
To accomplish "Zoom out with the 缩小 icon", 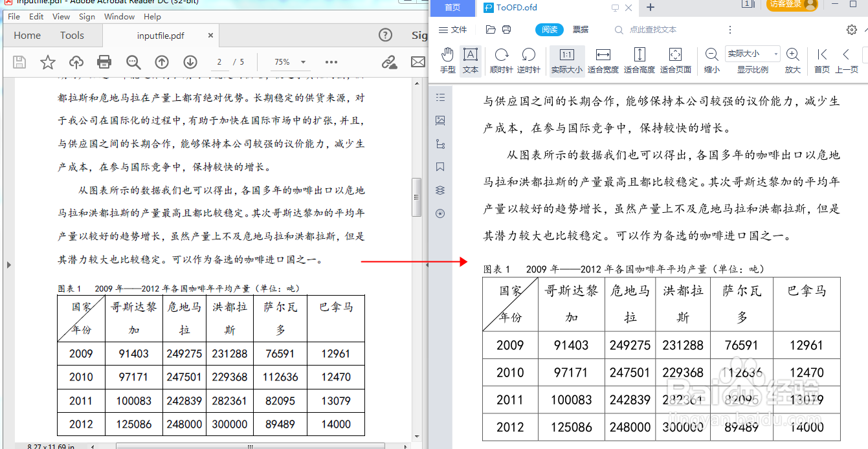I will 711,57.
